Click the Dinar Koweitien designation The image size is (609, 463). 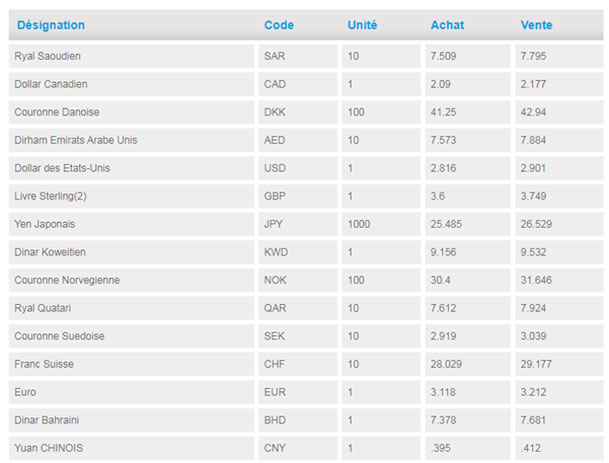[x=52, y=252]
